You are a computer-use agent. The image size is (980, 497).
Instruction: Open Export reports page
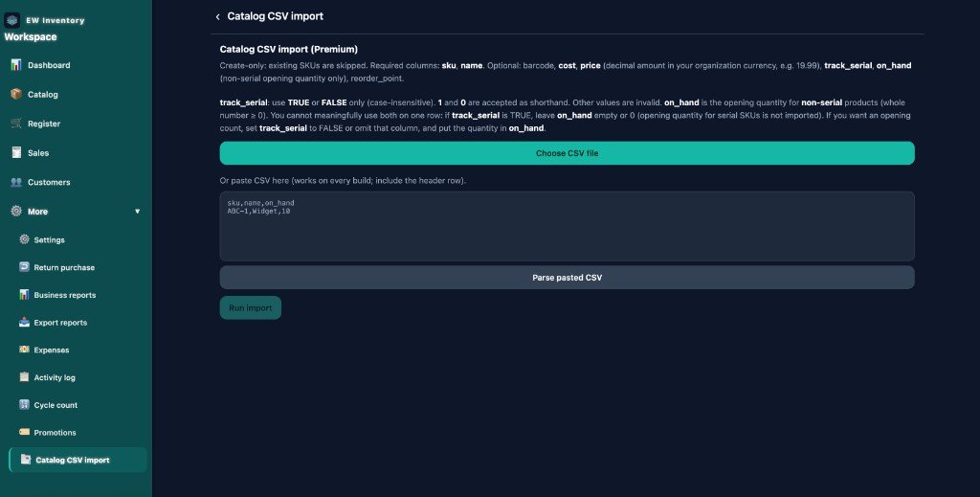[60, 322]
